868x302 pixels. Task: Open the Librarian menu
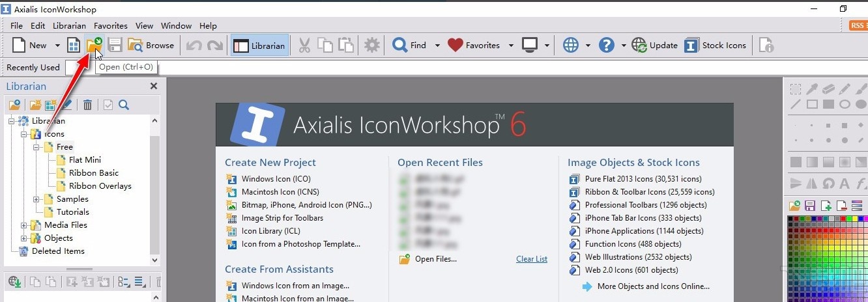coord(70,26)
